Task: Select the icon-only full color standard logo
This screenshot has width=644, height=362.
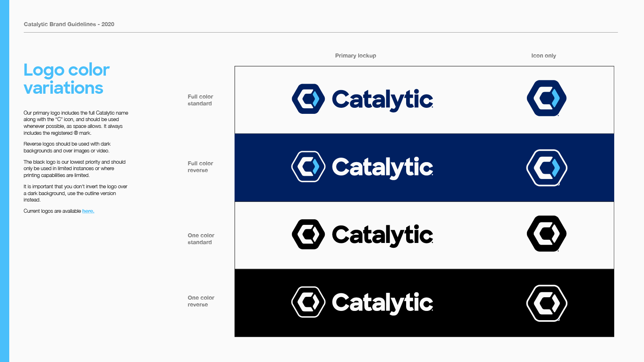Action: point(547,98)
